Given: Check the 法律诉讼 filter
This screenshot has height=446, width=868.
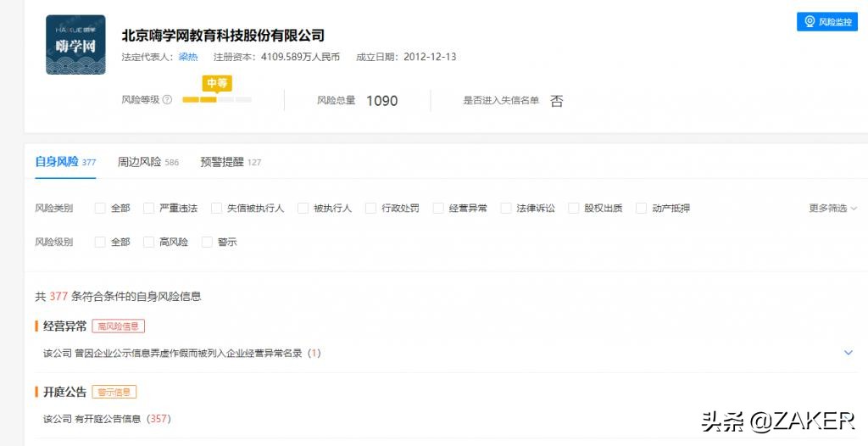Looking at the screenshot, I should point(506,209).
